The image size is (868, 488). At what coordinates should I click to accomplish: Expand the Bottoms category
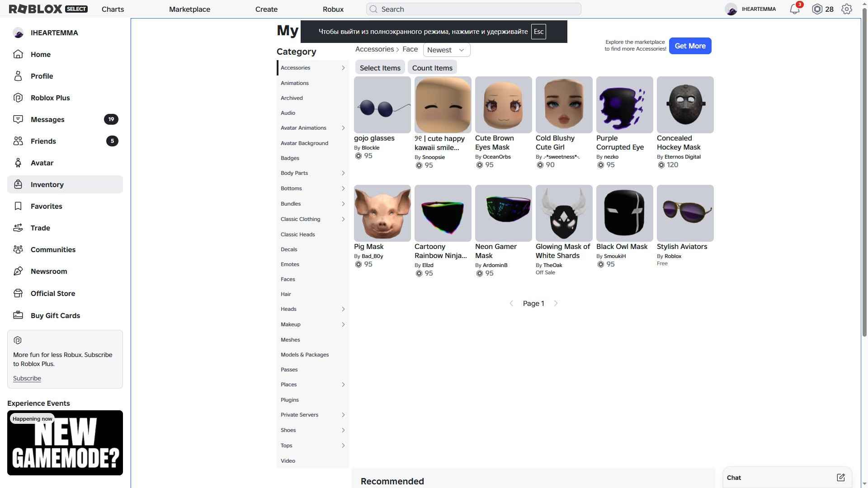tap(343, 188)
